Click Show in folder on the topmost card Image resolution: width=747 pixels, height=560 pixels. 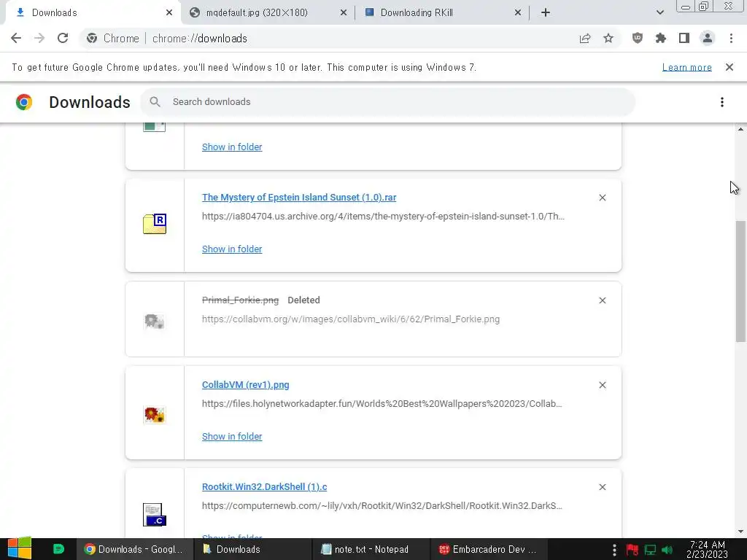(232, 147)
